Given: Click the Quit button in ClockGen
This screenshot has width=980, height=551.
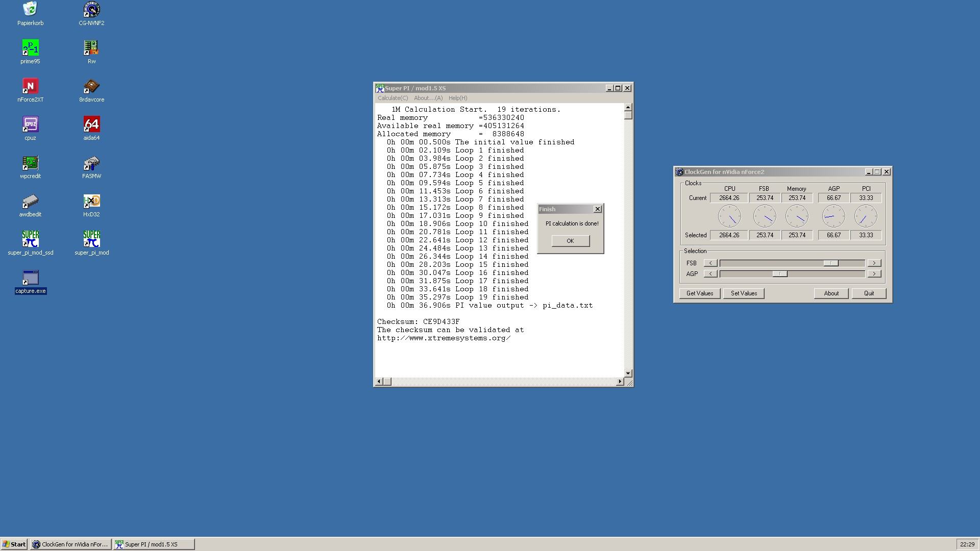Looking at the screenshot, I should [x=869, y=293].
